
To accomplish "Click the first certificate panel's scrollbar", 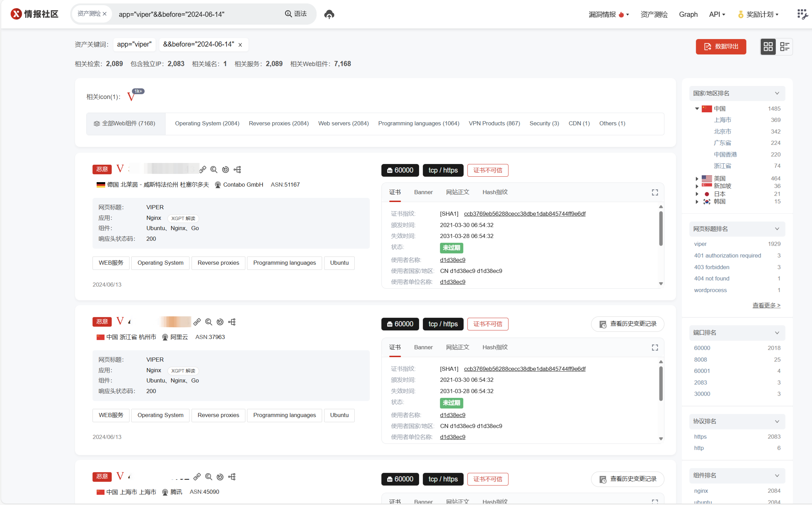I will [x=661, y=229].
